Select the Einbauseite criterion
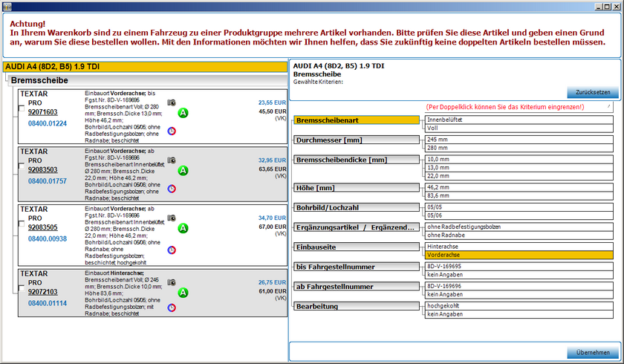The width and height of the screenshot is (624, 364). click(357, 247)
